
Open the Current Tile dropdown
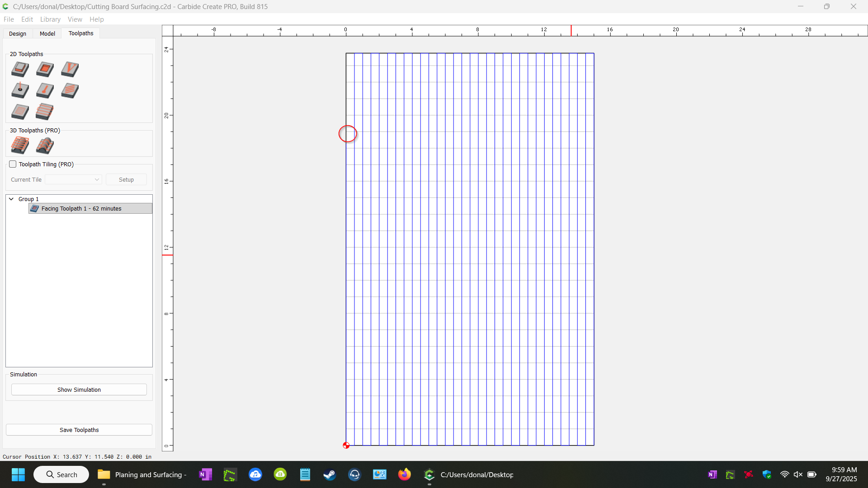73,180
